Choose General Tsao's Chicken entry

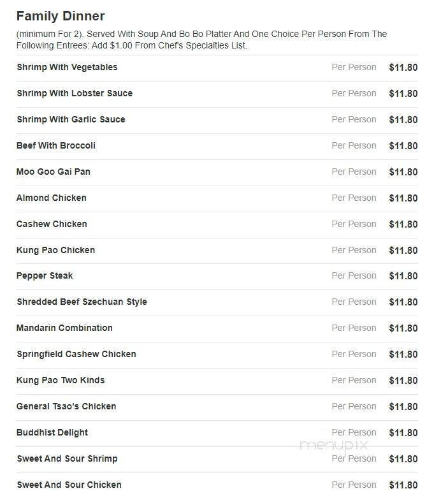pos(66,406)
